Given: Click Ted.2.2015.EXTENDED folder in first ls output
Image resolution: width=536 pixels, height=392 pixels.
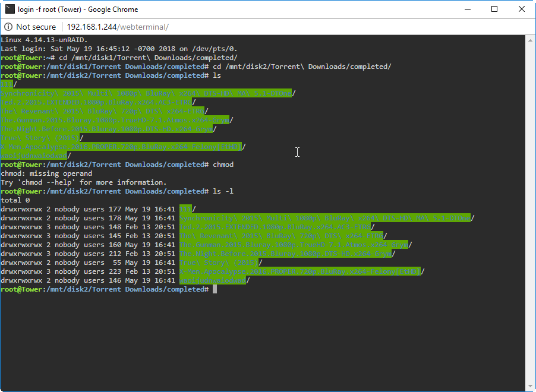Looking at the screenshot, I should 96,102.
